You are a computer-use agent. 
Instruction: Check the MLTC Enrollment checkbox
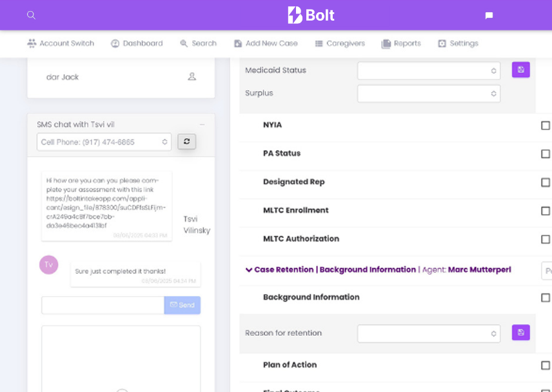545,210
